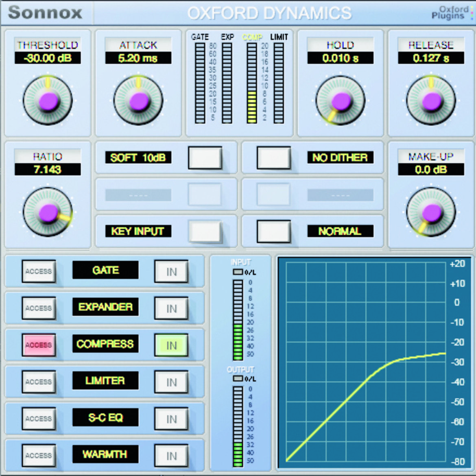Click the WARMTH section label
The height and width of the screenshot is (476, 476).
(105, 454)
